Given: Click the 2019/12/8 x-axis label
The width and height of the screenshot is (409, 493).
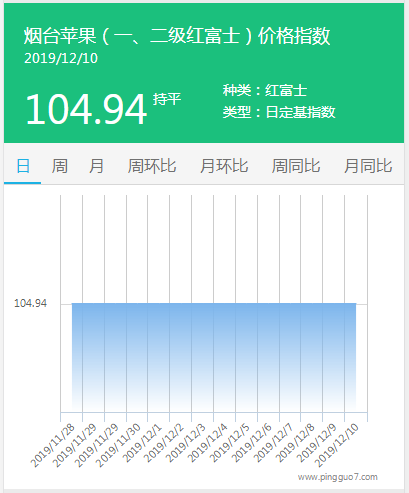Looking at the screenshot, I should (295, 443).
